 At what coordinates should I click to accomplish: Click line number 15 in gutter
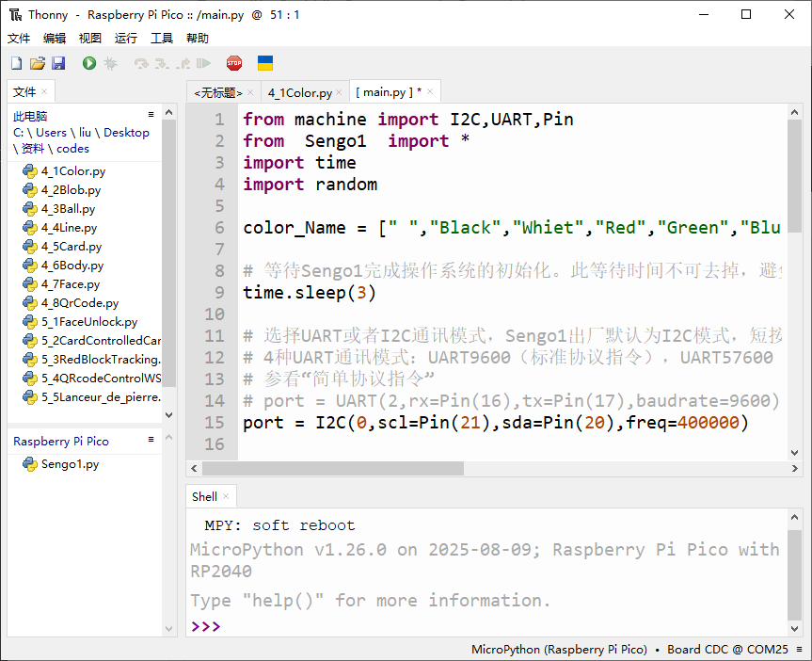[214, 423]
